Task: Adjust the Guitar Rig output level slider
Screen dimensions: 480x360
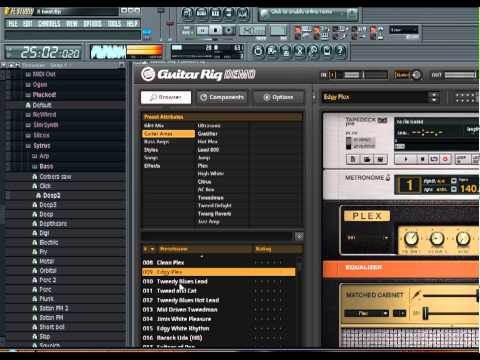Action: 460,75
